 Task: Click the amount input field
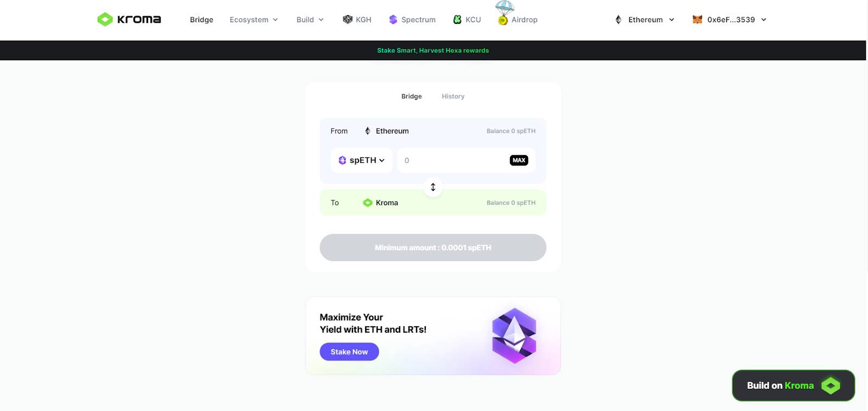tap(454, 160)
